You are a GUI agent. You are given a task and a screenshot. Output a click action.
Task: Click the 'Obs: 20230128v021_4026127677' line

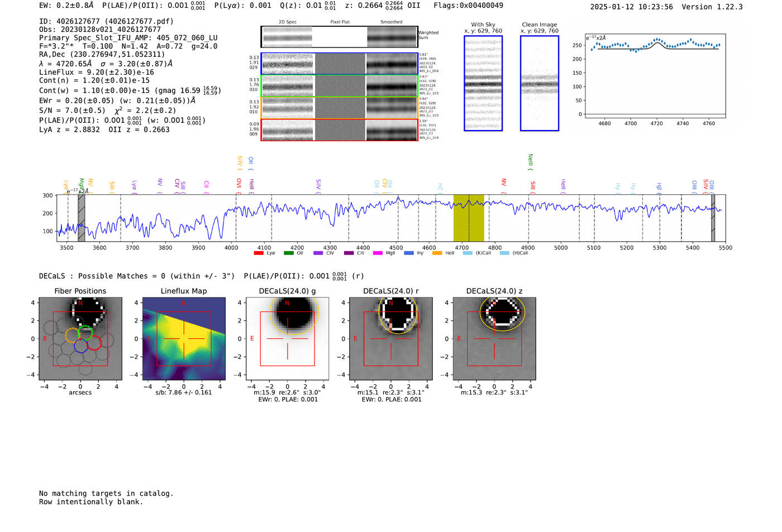tap(100, 30)
